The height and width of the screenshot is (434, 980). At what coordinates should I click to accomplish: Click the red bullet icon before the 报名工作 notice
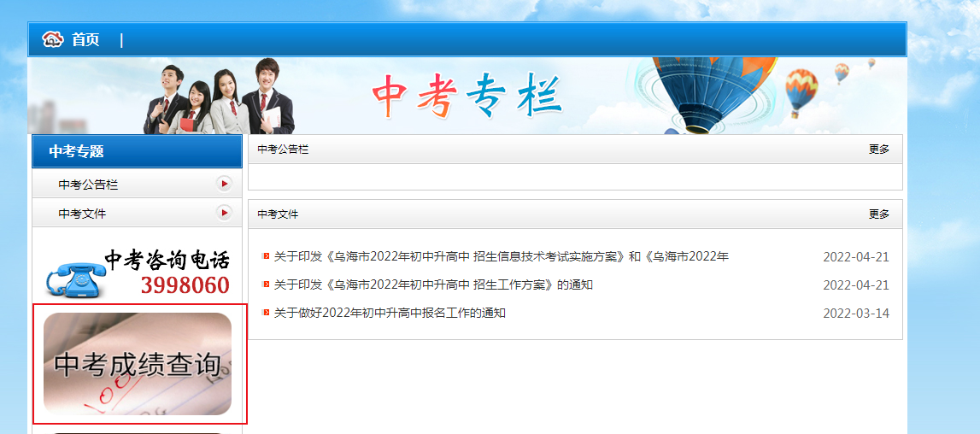click(267, 313)
